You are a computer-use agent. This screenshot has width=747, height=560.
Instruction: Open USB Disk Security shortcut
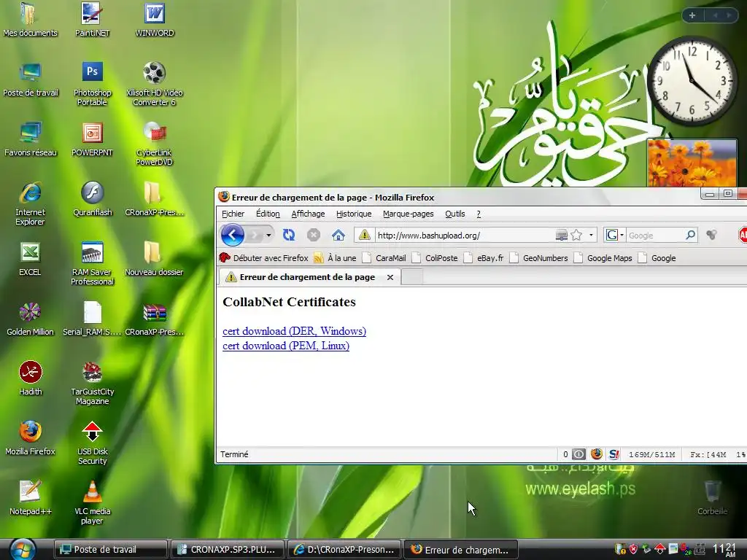point(92,443)
